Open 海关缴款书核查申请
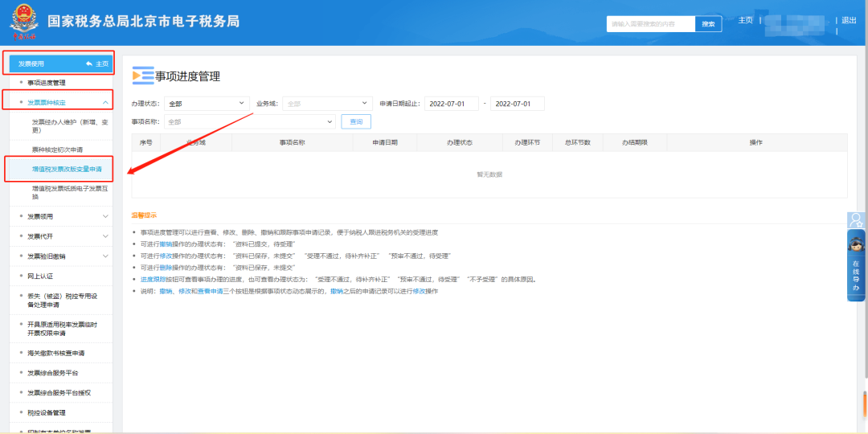 click(56, 353)
